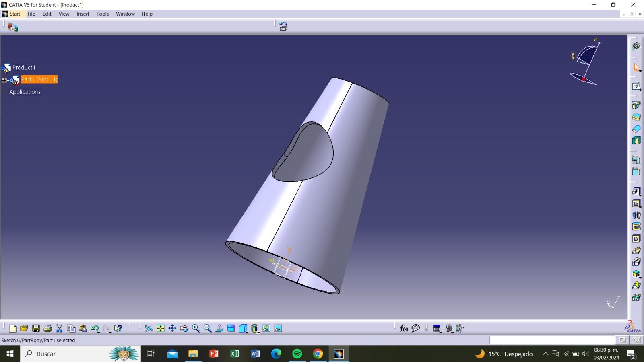
Task: Activate the Select arrow tool
Action: point(636,68)
